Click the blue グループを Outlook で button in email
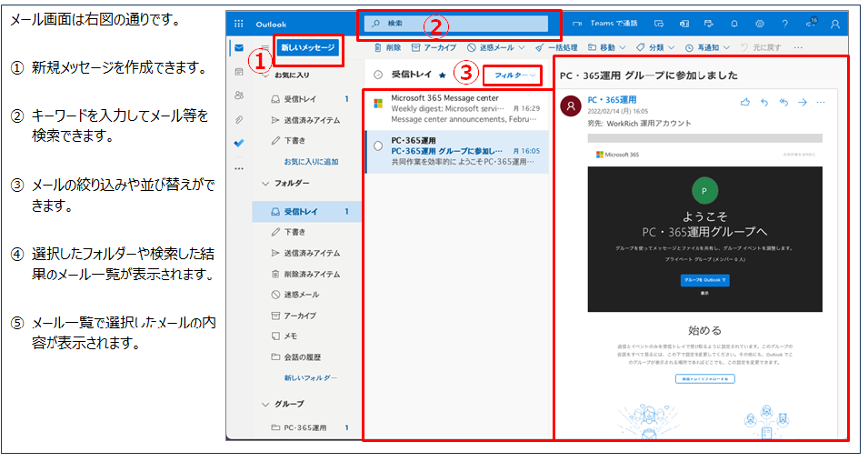 tap(704, 280)
